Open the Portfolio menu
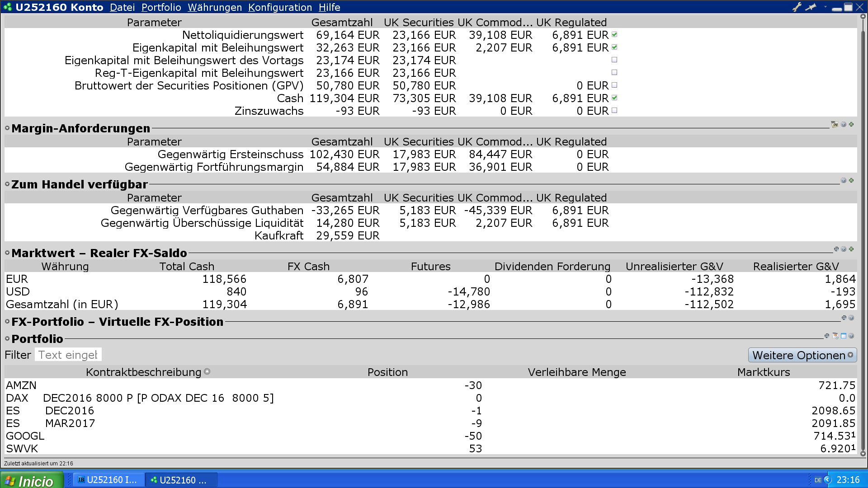 [161, 7]
